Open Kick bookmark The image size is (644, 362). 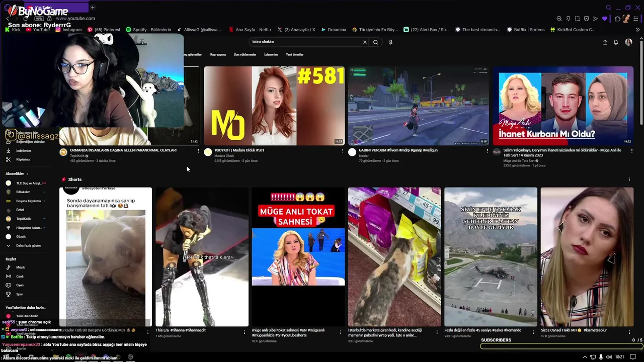click(x=13, y=30)
